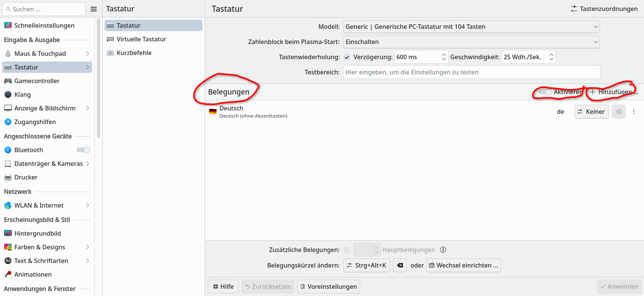Click the three-dot menu for the Deutsch layout
This screenshot has width=644, height=296.
coord(634,112)
